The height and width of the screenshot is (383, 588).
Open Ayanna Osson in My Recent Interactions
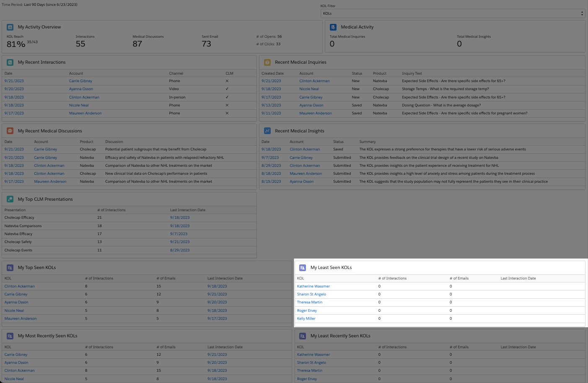pyautogui.click(x=81, y=89)
